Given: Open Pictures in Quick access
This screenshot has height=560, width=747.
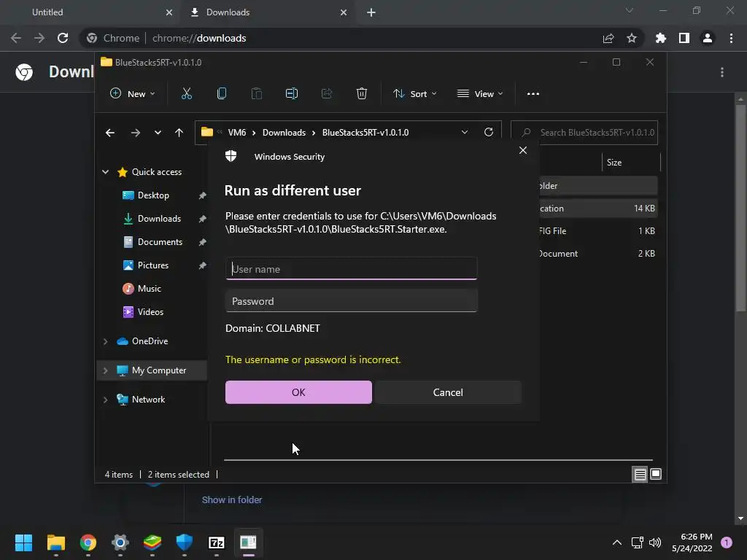Looking at the screenshot, I should tap(153, 265).
